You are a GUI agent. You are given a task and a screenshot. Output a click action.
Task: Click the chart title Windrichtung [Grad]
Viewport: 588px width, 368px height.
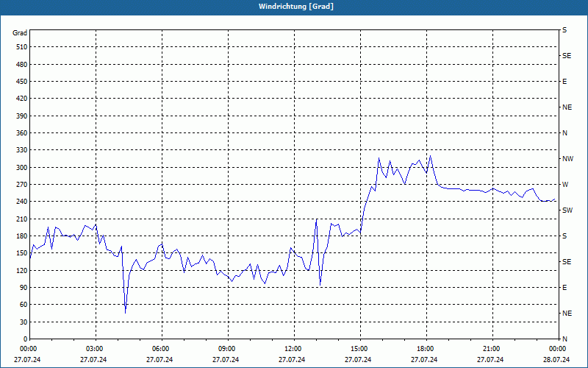(x=296, y=7)
